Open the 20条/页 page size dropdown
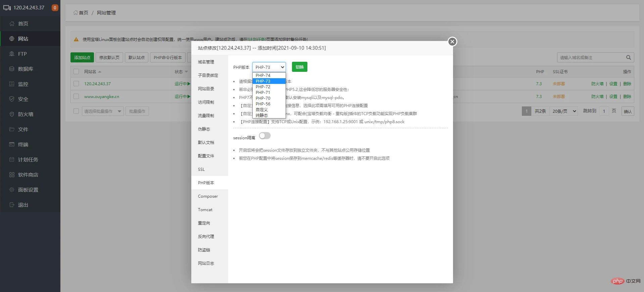The width and height of the screenshot is (644, 292). (564, 111)
